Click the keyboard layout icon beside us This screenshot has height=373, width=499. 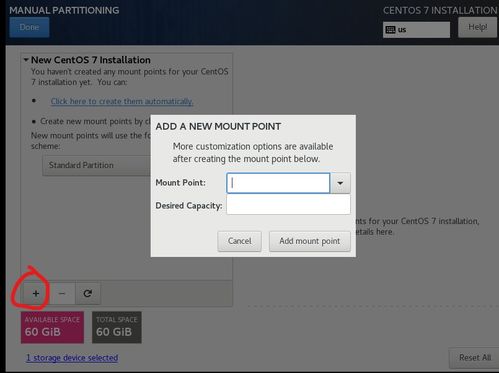[390, 30]
